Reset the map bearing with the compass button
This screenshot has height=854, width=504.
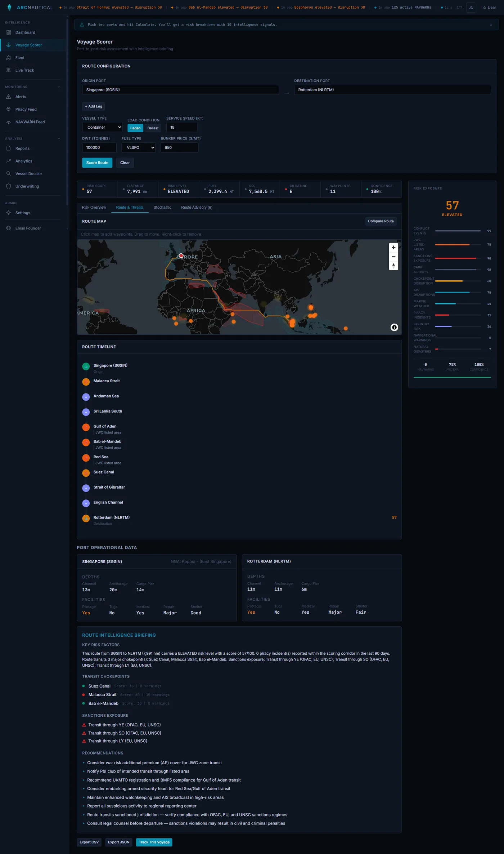coord(393,266)
